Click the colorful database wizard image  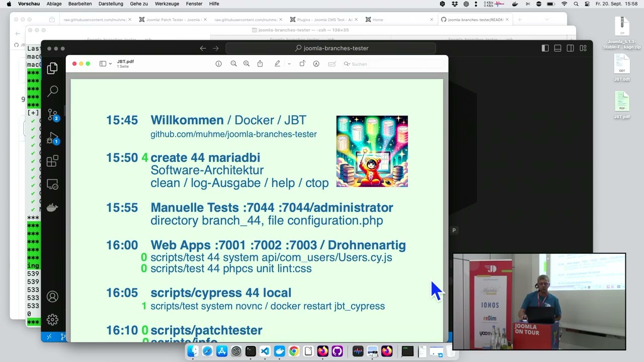pyautogui.click(x=372, y=151)
